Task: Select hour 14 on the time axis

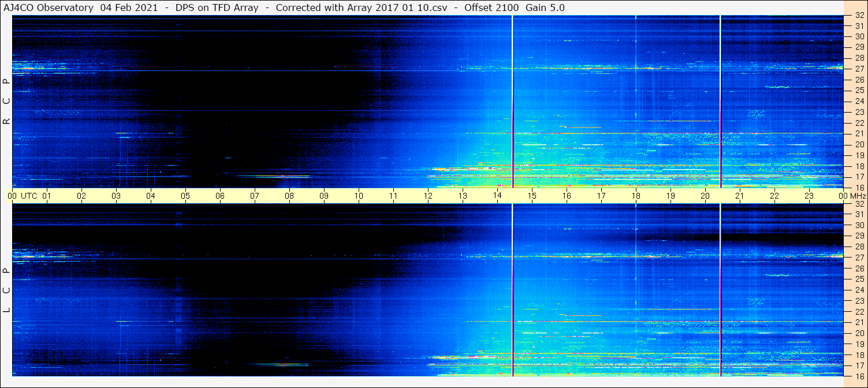Action: [x=497, y=195]
